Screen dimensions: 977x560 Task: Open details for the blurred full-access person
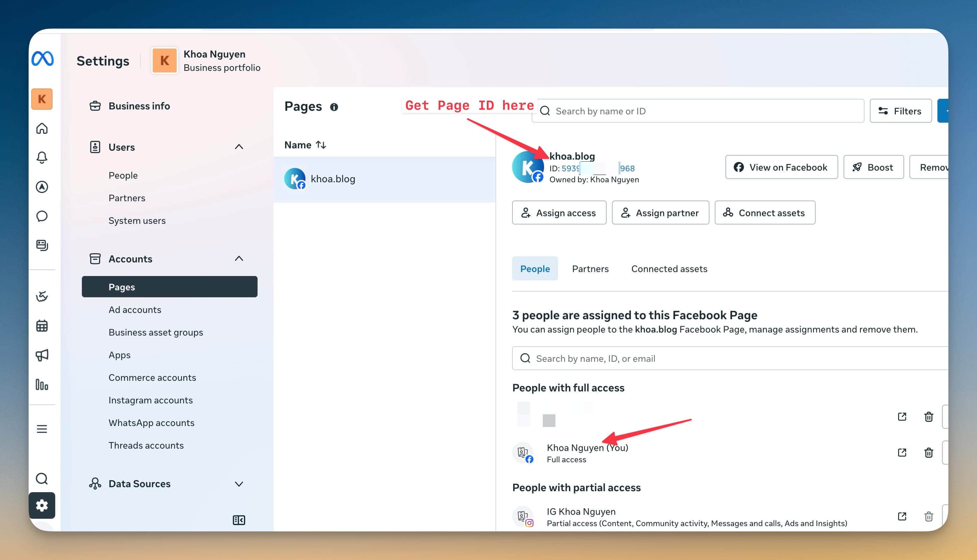coord(902,417)
